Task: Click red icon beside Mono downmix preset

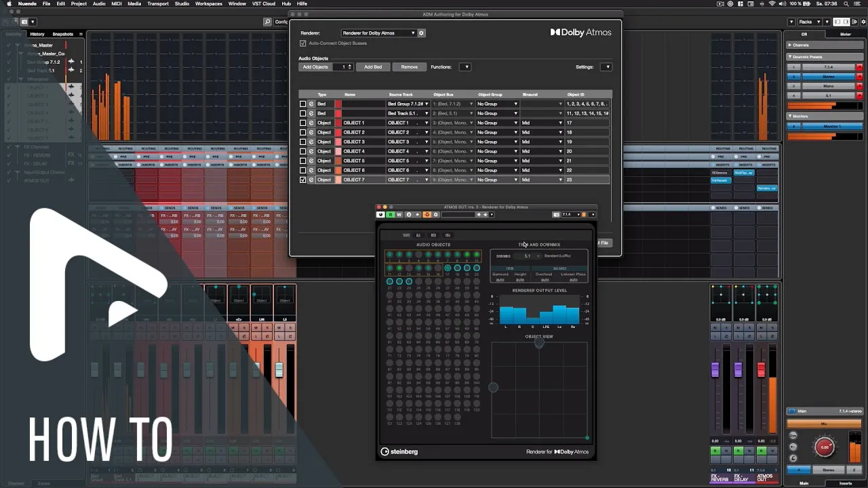Action: (860, 86)
